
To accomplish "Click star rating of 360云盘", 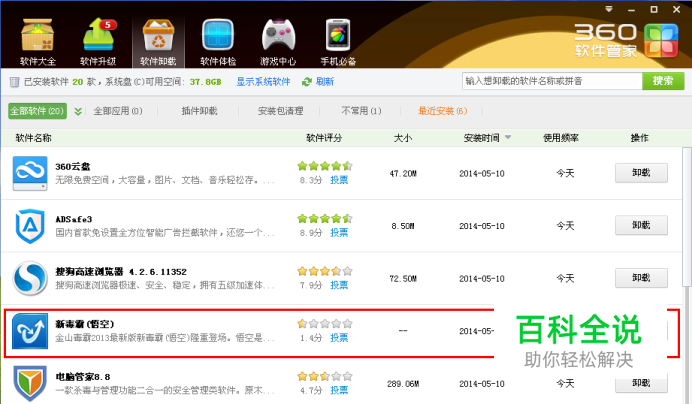I will pos(325,166).
